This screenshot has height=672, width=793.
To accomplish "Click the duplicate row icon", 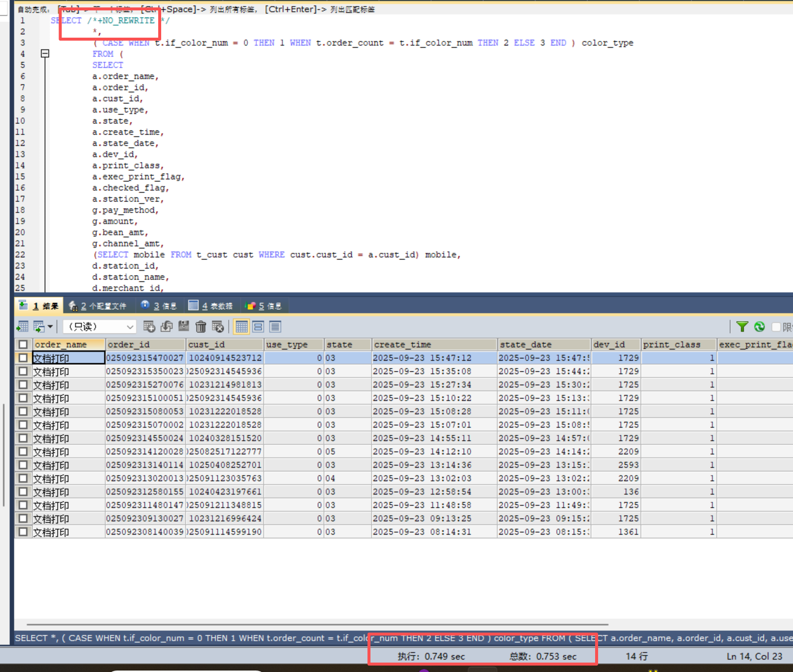I will click(167, 327).
